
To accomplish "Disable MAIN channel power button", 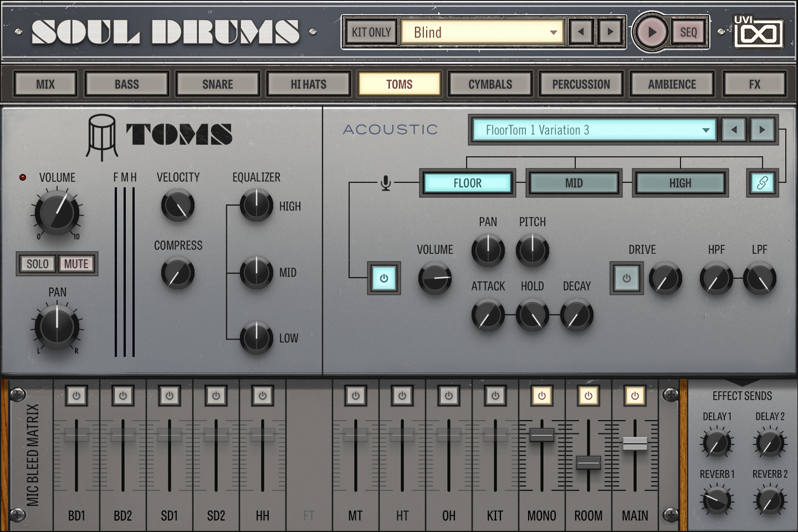I will (x=635, y=396).
